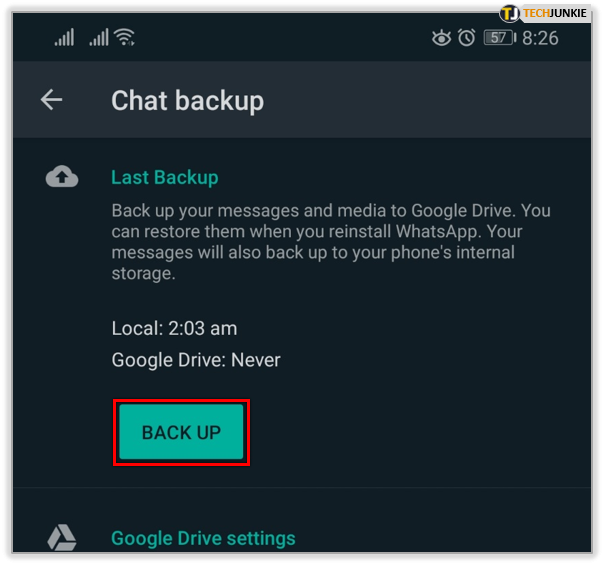
Task: Tap the eye comfort status icon
Action: [x=441, y=38]
